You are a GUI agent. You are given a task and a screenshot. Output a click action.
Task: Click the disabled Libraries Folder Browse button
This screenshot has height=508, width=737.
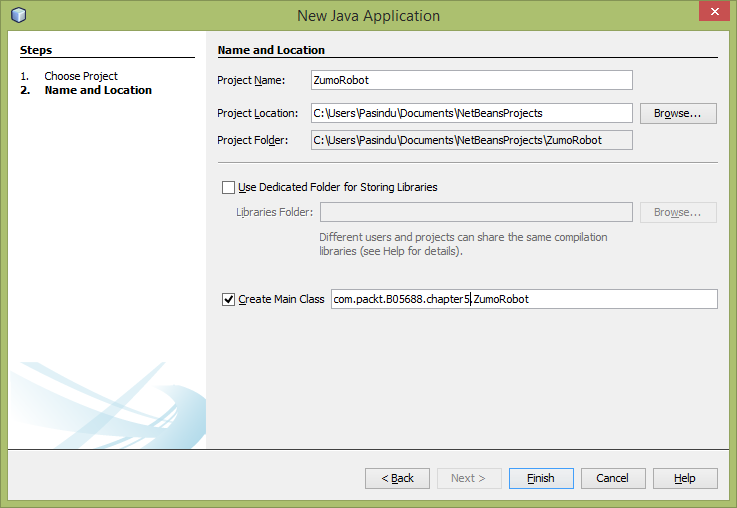678,212
